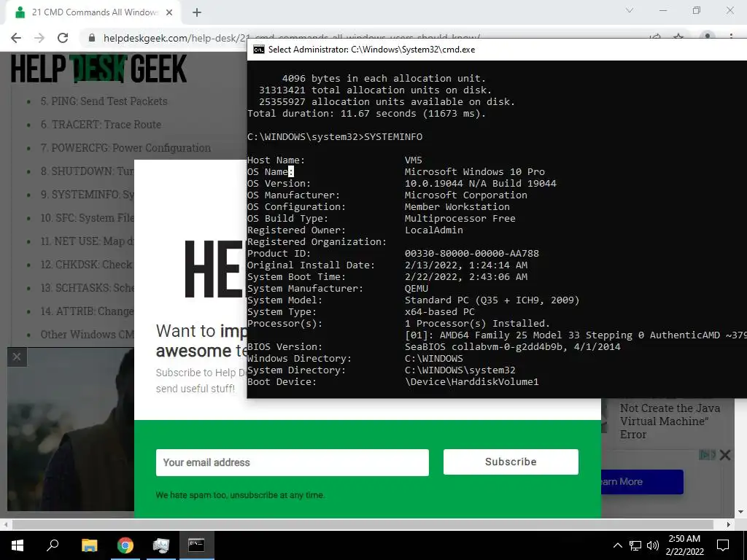747x560 pixels.
Task: Click the scroll-left arrow of horizontal scrollbar
Action: point(5,524)
